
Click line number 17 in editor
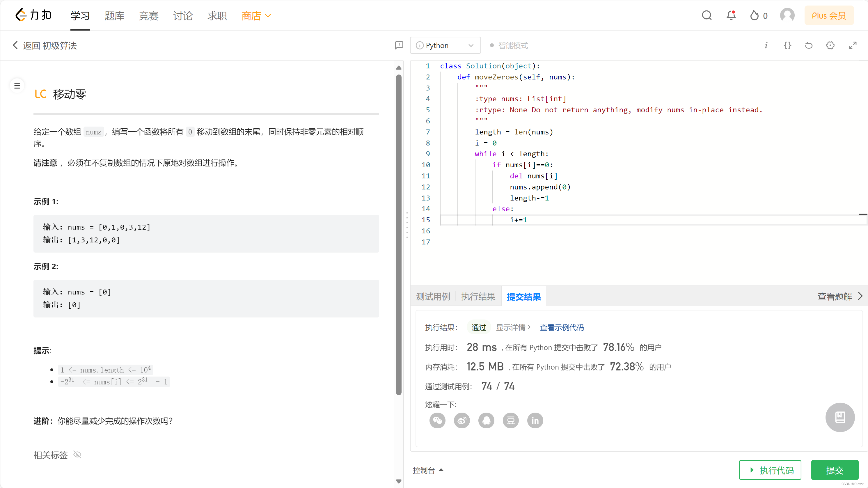[426, 242]
